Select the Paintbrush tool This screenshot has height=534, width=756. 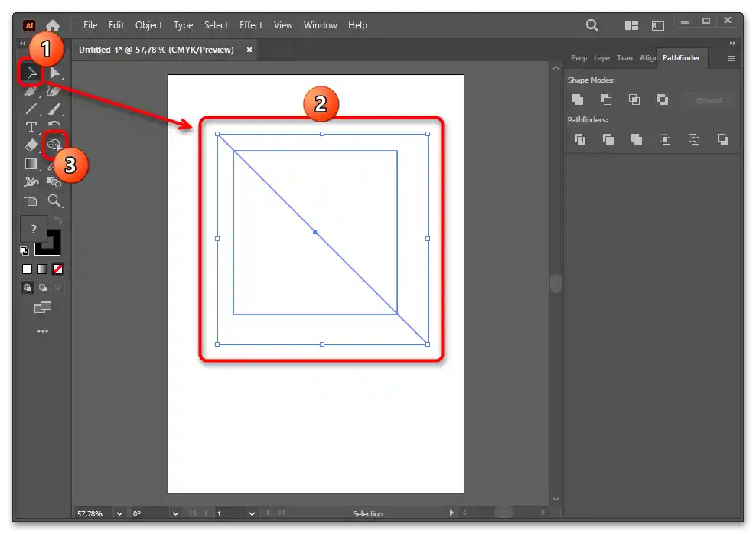[x=54, y=109]
